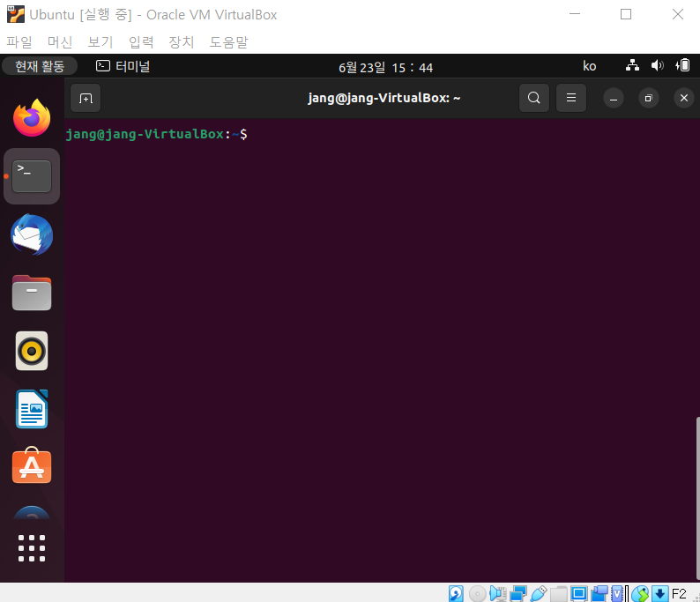Minimize the terminal window
Screen dimensions: 700x602
[x=614, y=98]
